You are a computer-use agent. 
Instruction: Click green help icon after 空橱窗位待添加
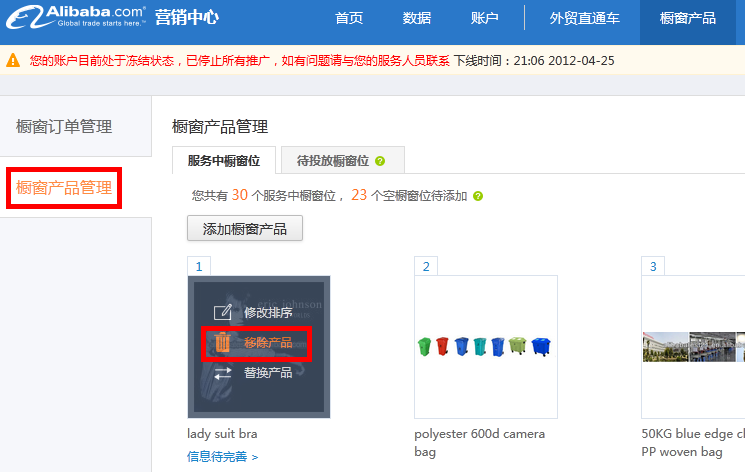tap(478, 196)
